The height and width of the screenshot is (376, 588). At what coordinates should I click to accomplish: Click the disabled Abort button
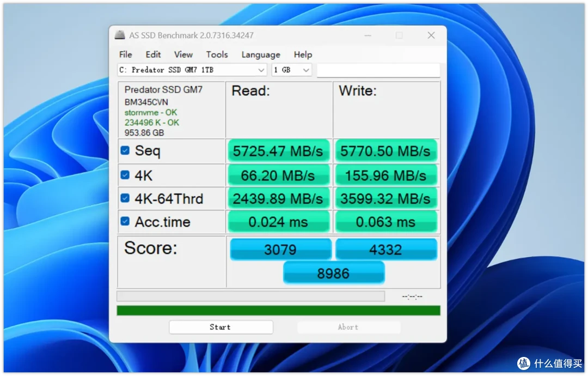(x=348, y=327)
